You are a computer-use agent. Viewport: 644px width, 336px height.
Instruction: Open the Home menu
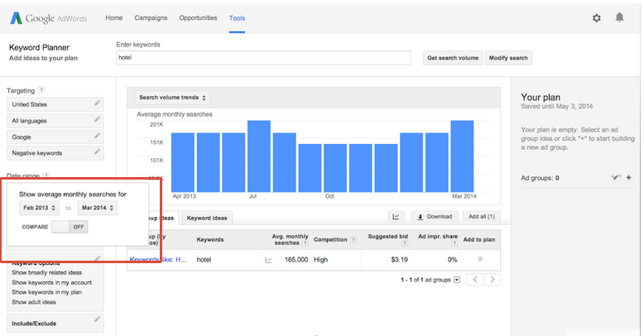pos(113,17)
